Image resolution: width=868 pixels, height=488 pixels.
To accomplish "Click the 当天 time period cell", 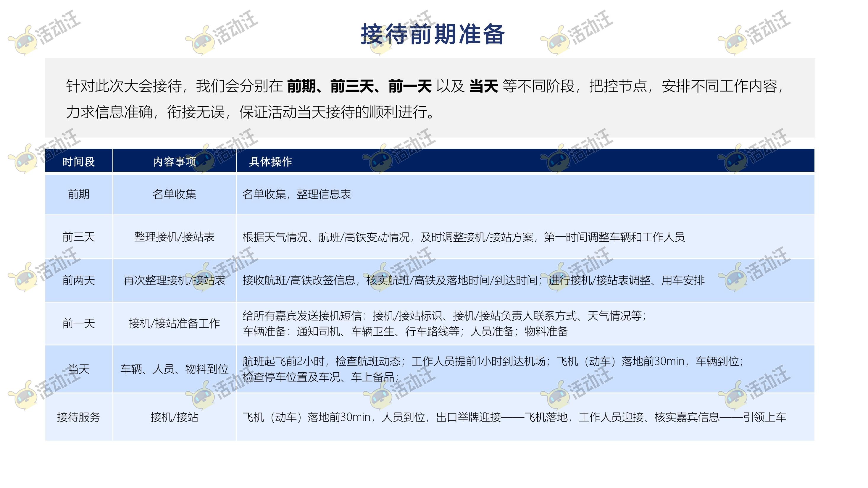I will pyautogui.click(x=78, y=369).
